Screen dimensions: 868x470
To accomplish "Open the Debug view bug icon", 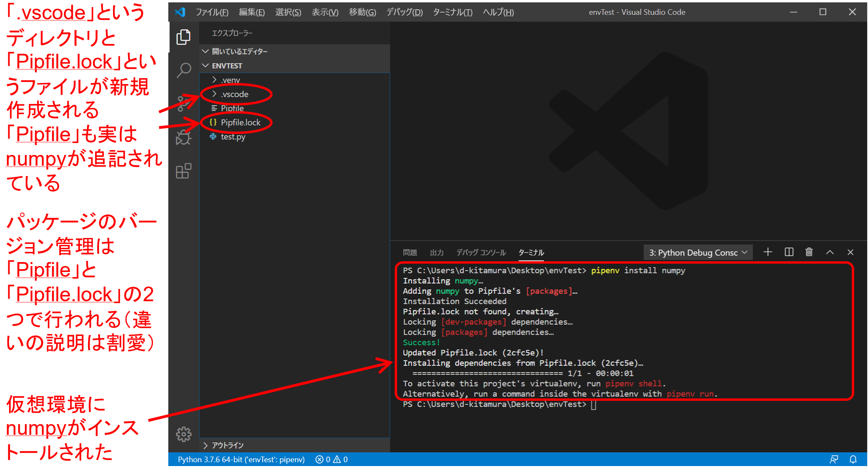I will click(183, 137).
